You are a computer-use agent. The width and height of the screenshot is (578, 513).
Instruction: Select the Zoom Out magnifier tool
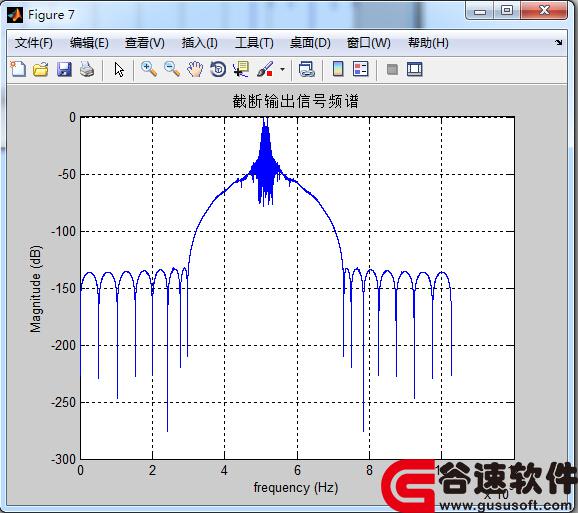coord(172,69)
